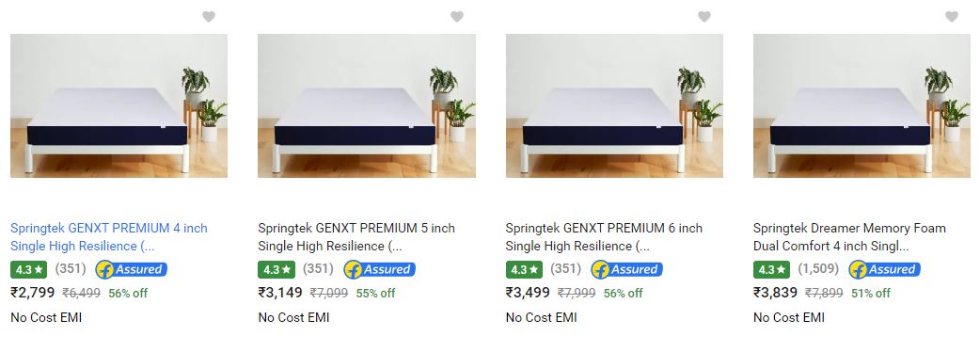Click the ₹3,839 price of Dreamer mattress
The image size is (980, 352).
775,292
